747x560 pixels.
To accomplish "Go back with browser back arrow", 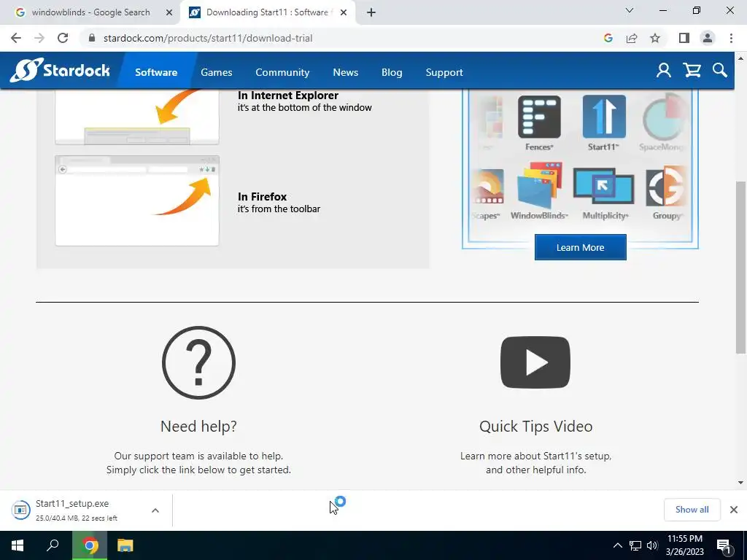I will (16, 38).
